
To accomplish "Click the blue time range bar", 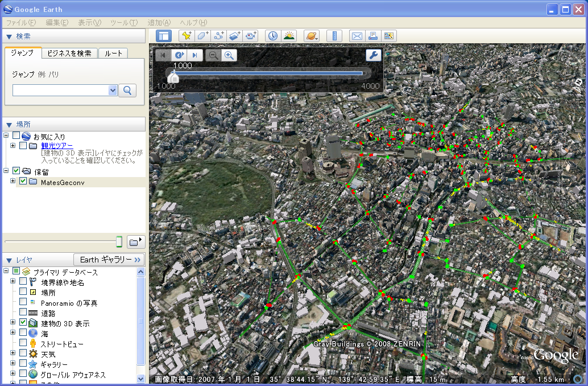I will (x=268, y=73).
